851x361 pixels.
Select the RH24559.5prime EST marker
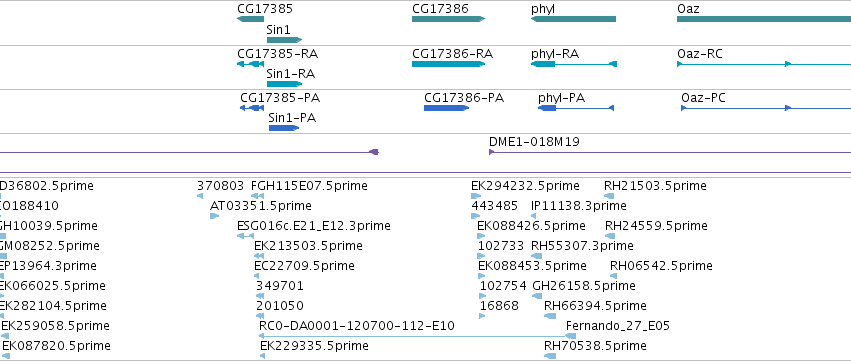[609, 236]
